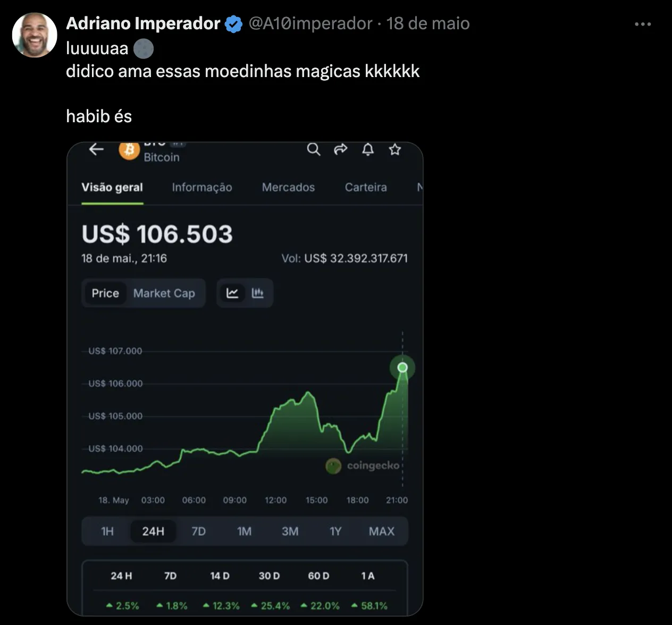Open the tweet timestamp 18 de maio
The height and width of the screenshot is (625, 672).
point(428,23)
